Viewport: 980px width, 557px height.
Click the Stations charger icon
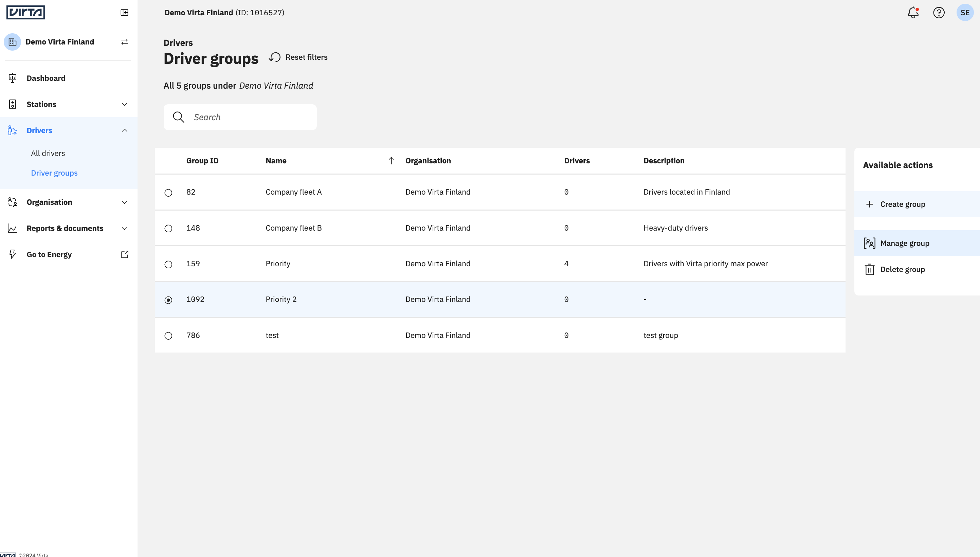pyautogui.click(x=13, y=104)
